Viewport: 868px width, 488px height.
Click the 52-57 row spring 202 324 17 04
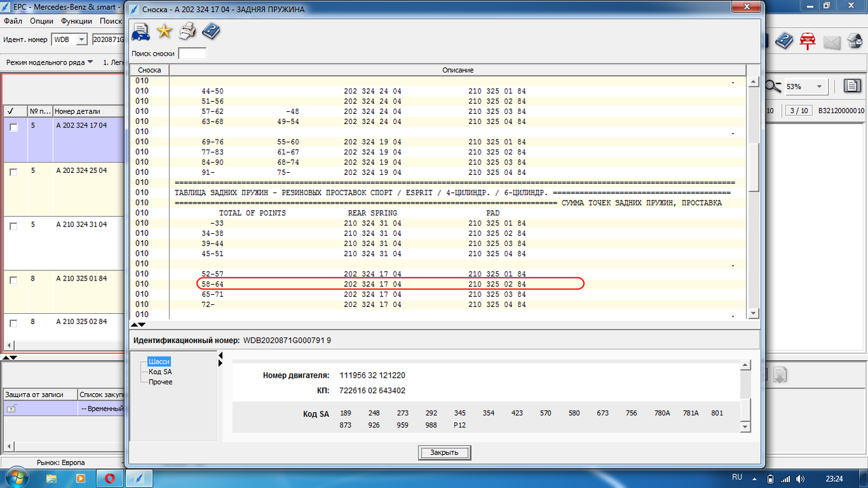[372, 274]
